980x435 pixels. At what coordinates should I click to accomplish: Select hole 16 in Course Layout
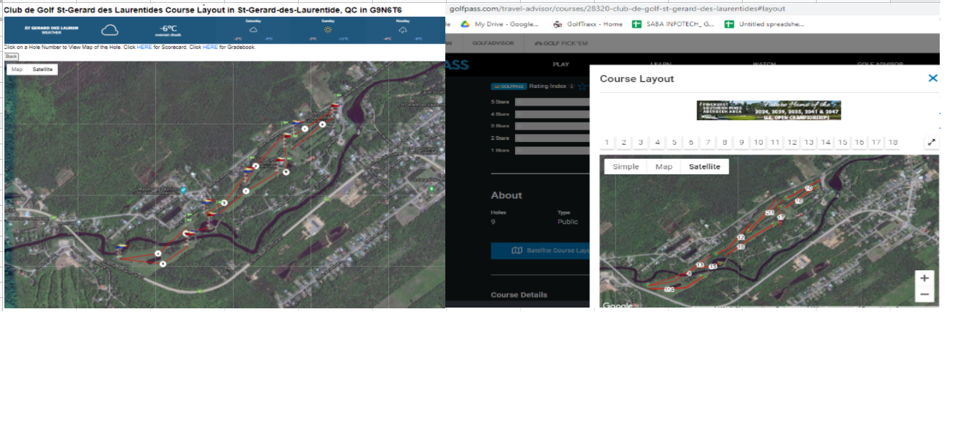point(859,143)
